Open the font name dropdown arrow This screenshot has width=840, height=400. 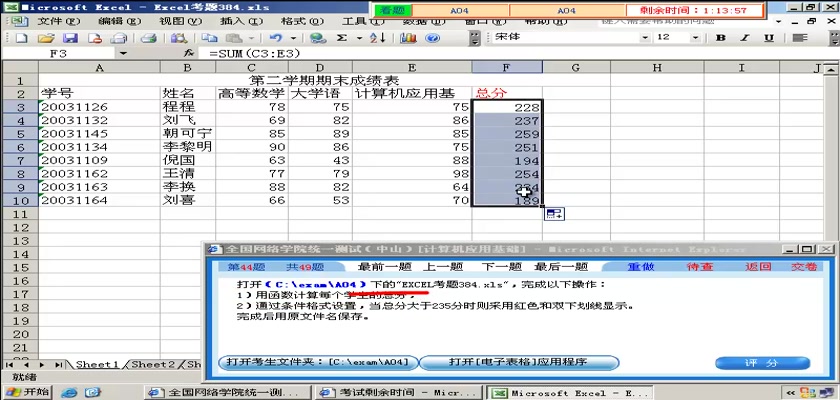[x=645, y=37]
